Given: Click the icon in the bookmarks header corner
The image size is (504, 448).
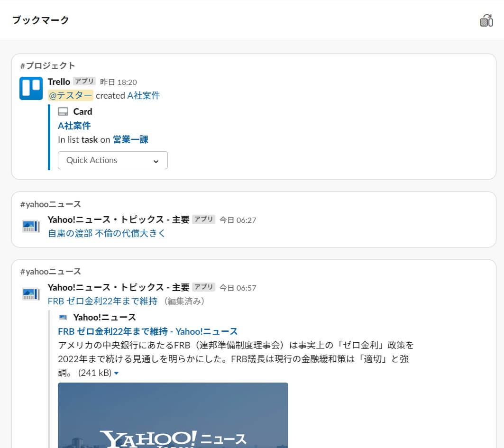Looking at the screenshot, I should click(x=486, y=20).
